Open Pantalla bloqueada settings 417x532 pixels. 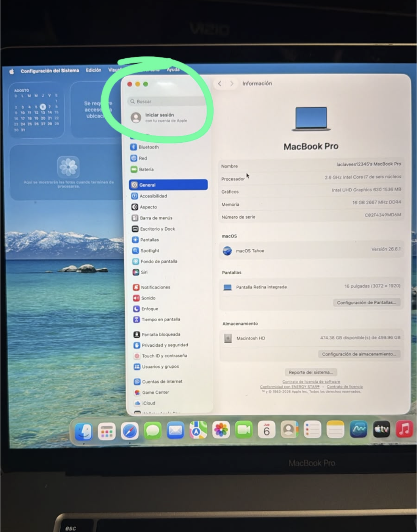click(157, 335)
